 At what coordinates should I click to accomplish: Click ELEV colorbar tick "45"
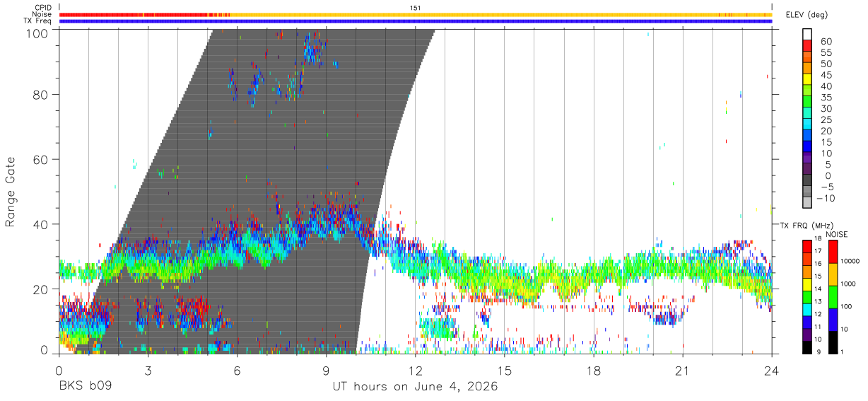(x=825, y=75)
